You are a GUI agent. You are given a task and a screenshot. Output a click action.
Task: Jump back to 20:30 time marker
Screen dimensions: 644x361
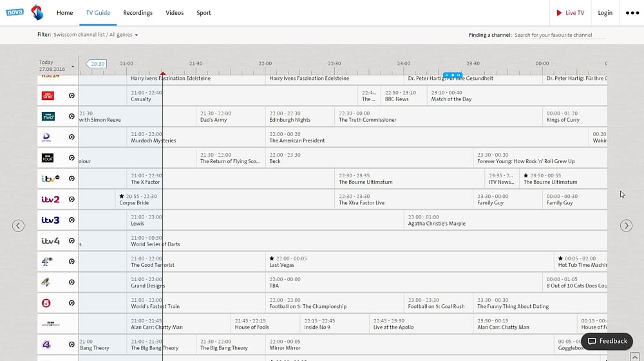pyautogui.click(x=96, y=64)
